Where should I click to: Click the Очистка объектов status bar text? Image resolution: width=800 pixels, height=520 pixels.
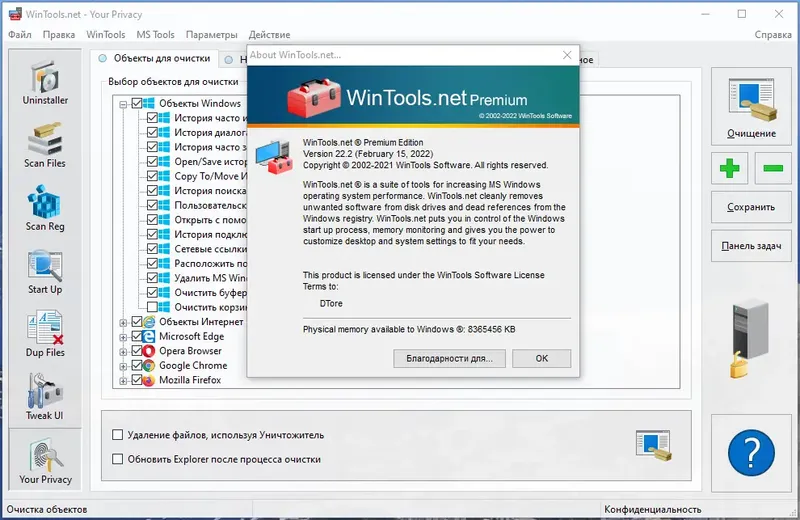coord(47,509)
